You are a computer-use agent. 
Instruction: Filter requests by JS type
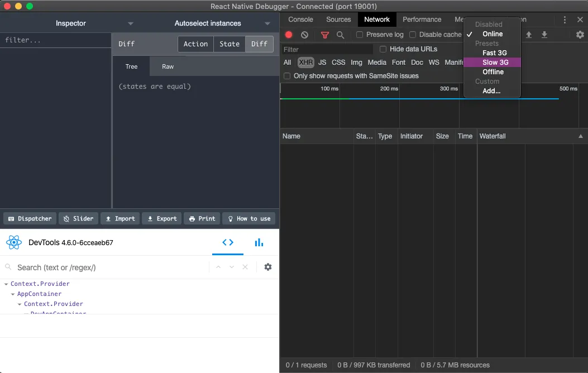[322, 63]
